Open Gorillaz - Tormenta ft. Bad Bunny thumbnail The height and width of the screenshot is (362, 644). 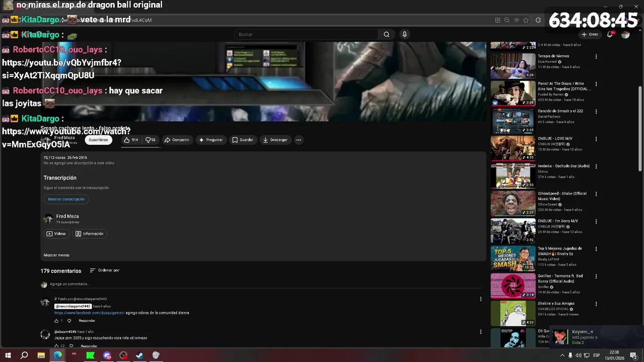[513, 286]
